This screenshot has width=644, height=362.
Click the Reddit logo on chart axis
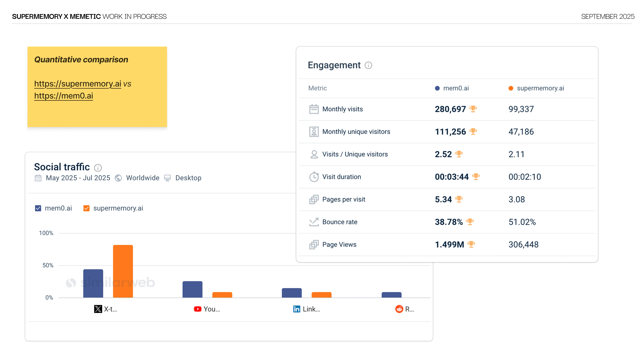tap(399, 309)
